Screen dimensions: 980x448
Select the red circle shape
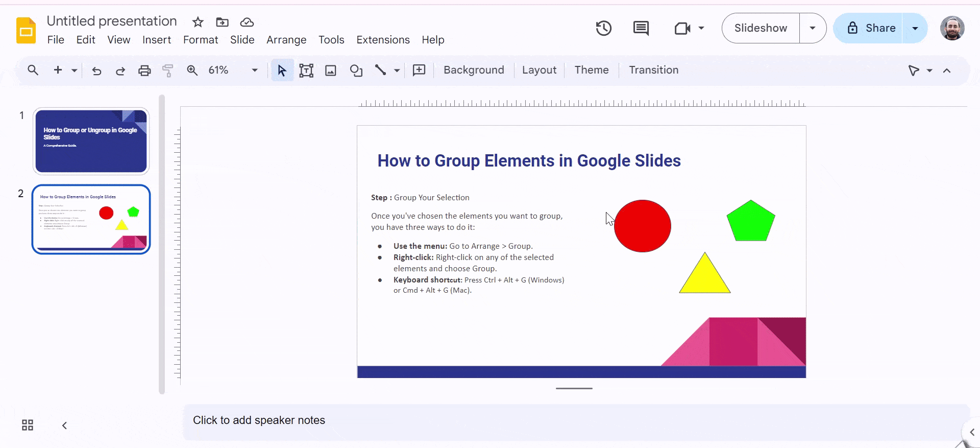[x=643, y=226]
